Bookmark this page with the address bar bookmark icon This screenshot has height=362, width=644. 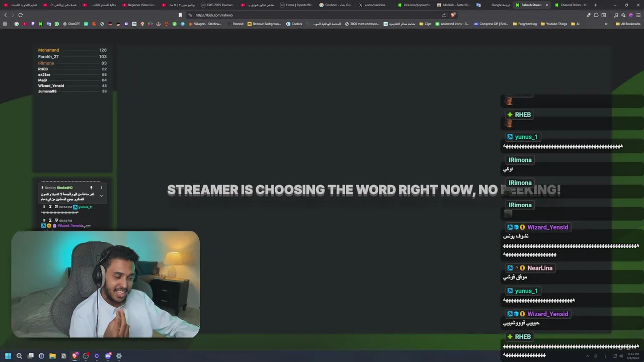coord(180,15)
